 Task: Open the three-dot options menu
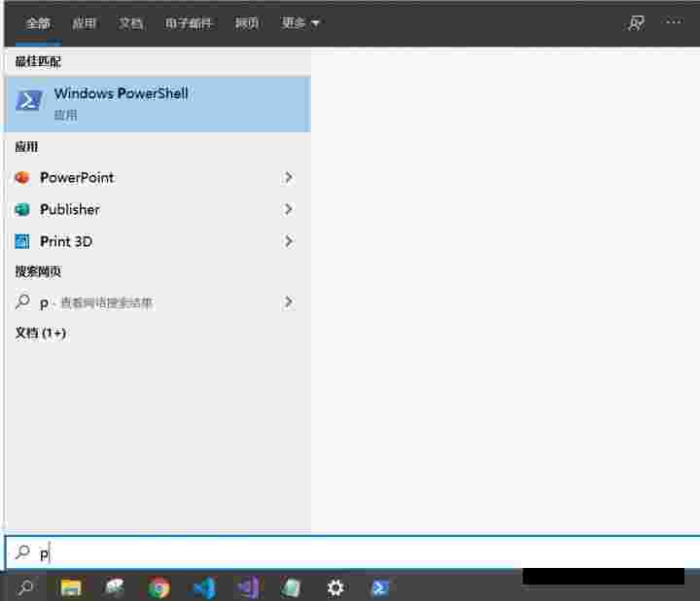tap(674, 21)
